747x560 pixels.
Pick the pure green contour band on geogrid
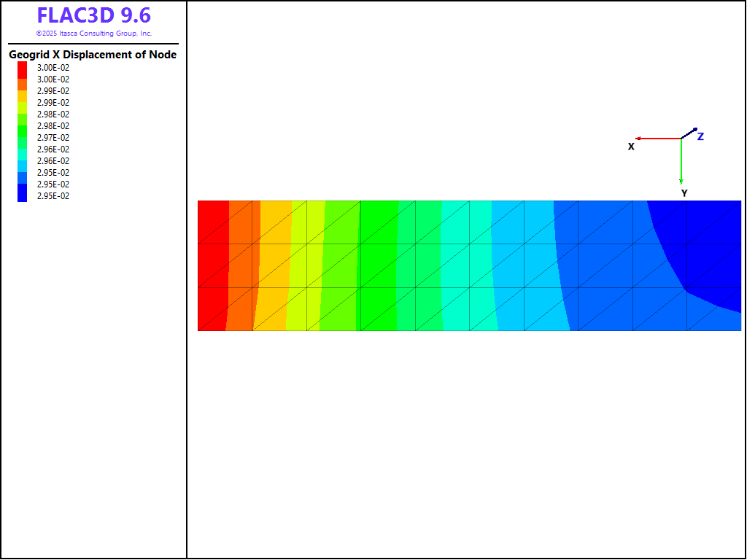coord(378,265)
